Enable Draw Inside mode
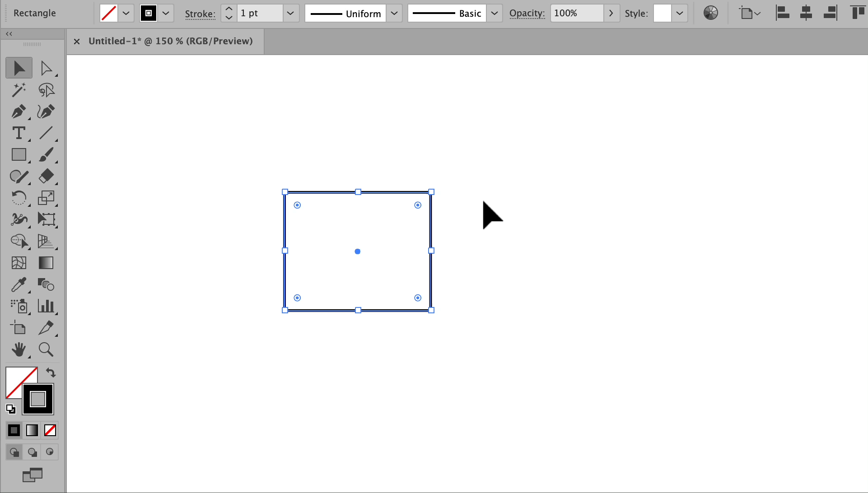Image resolution: width=868 pixels, height=493 pixels. pos(50,452)
